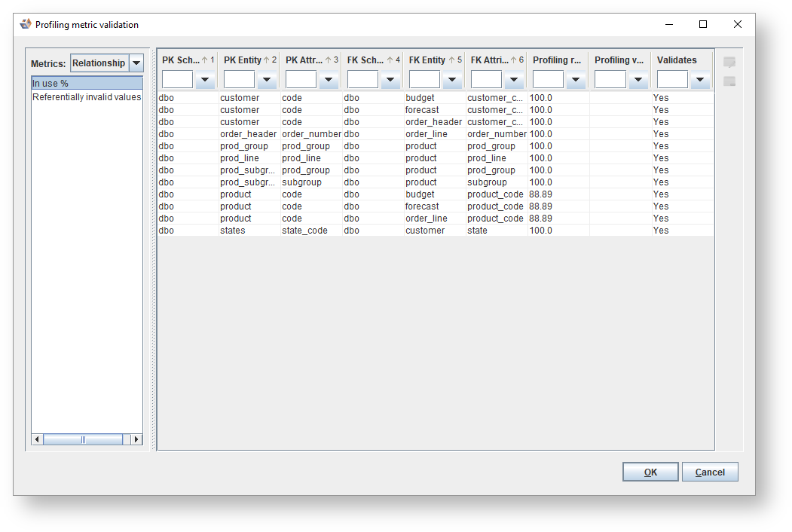Sort by PK Entity column header
The image size is (792, 532).
250,60
